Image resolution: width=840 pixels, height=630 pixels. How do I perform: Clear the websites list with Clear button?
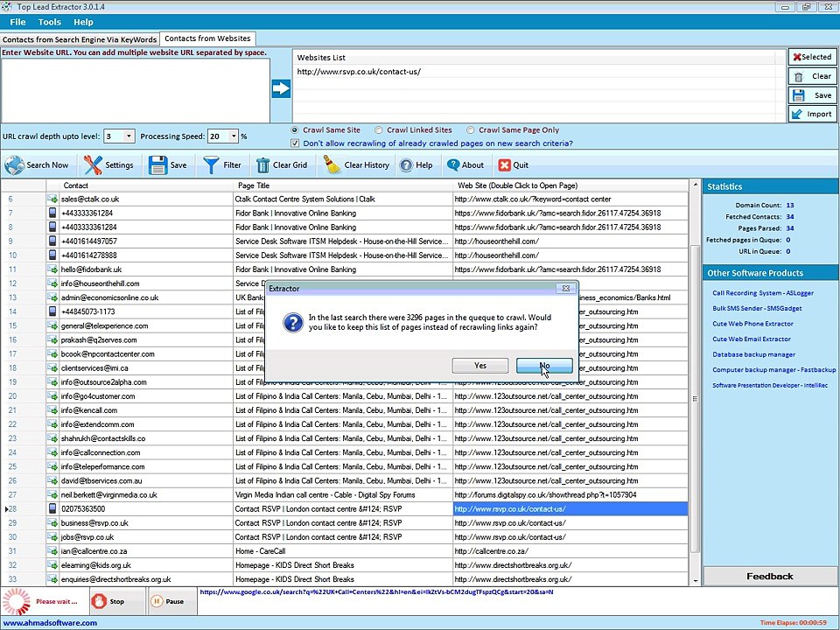pos(812,76)
